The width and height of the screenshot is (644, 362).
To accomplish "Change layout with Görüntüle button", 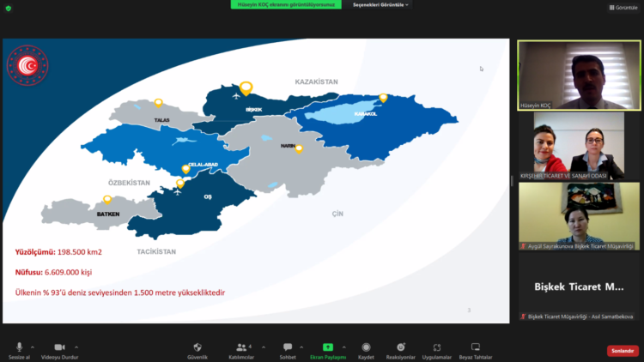I will pyautogui.click(x=623, y=8).
